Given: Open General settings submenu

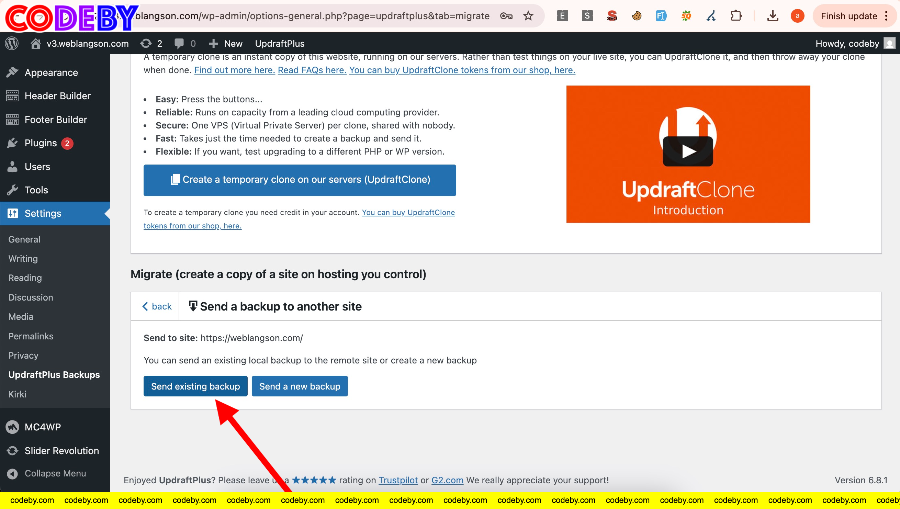Looking at the screenshot, I should (x=24, y=239).
